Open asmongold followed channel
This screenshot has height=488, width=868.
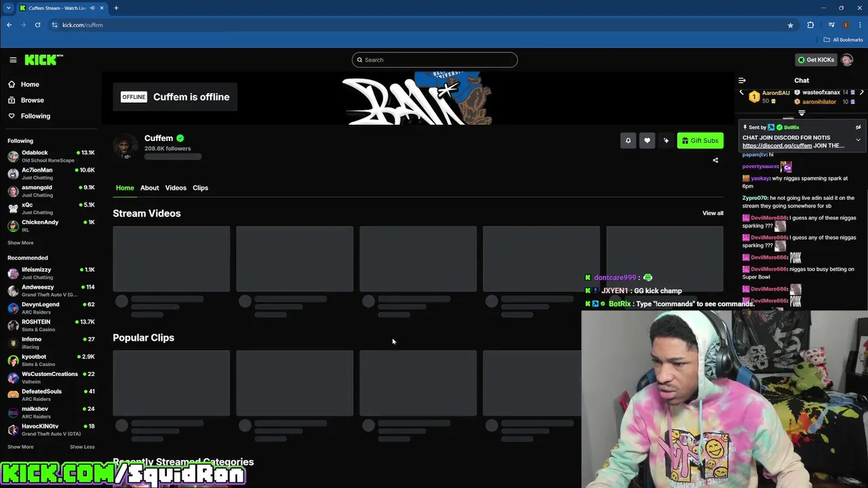click(x=51, y=191)
